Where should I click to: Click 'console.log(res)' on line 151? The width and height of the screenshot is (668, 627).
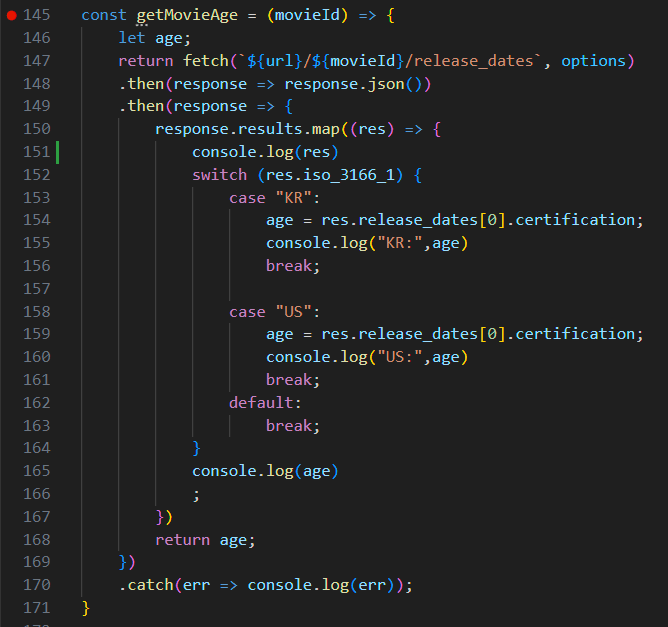(x=265, y=152)
